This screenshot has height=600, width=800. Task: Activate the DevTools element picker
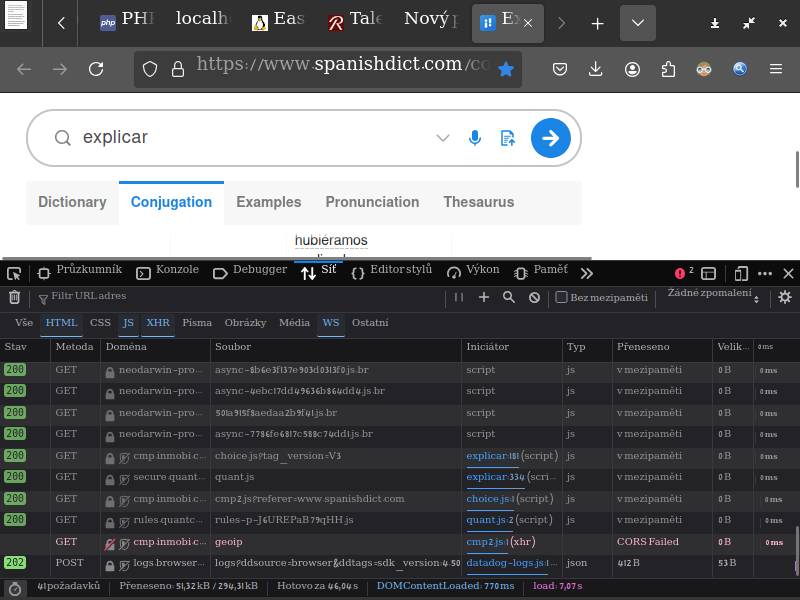(x=14, y=274)
